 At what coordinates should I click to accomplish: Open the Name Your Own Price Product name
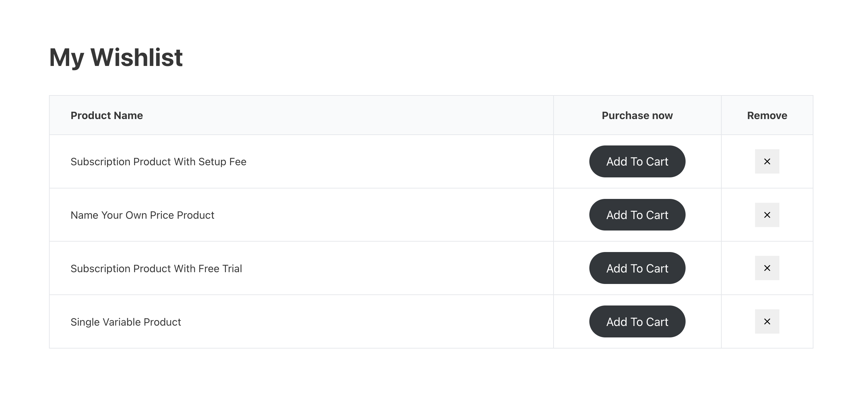point(142,215)
